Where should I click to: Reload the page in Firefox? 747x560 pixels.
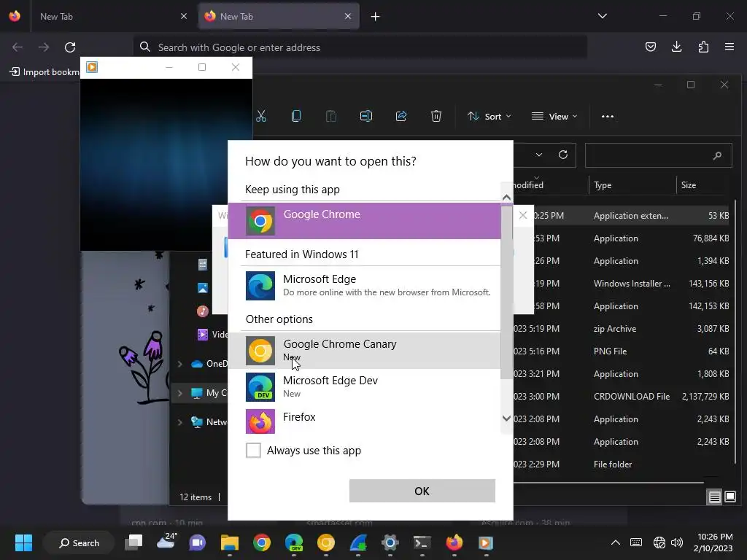tap(70, 47)
